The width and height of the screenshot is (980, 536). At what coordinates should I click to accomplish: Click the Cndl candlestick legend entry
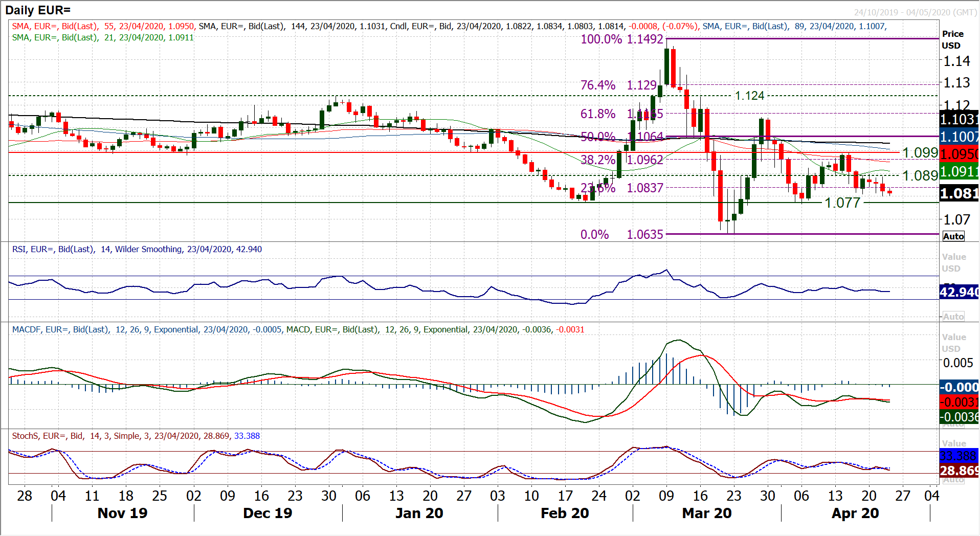[544, 26]
